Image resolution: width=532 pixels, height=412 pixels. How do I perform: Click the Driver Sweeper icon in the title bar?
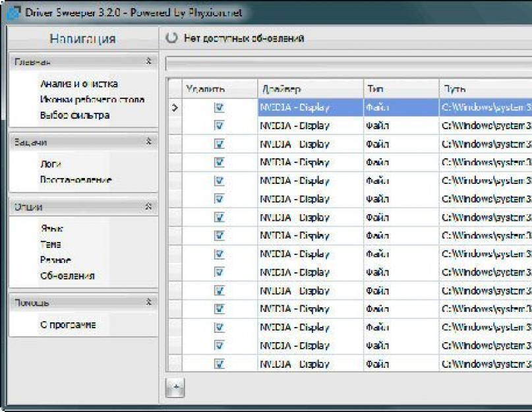[x=14, y=13]
